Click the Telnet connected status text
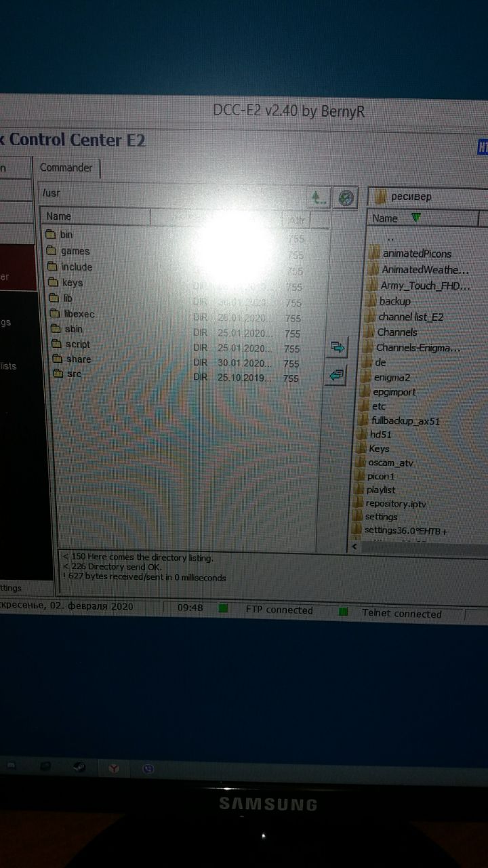The image size is (488, 868). point(401,614)
